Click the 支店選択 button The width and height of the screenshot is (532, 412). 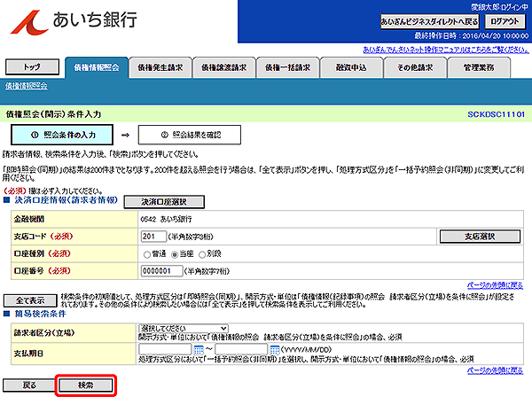pos(480,237)
